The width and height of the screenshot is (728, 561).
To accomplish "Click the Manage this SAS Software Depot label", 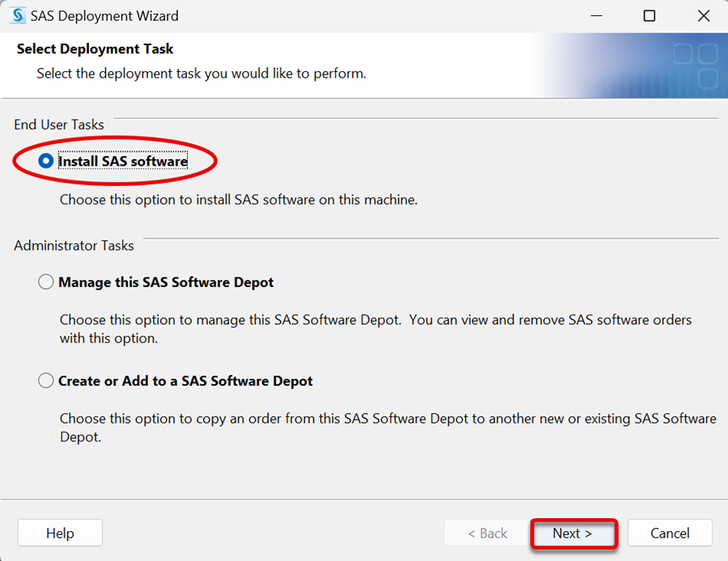I will tap(166, 282).
